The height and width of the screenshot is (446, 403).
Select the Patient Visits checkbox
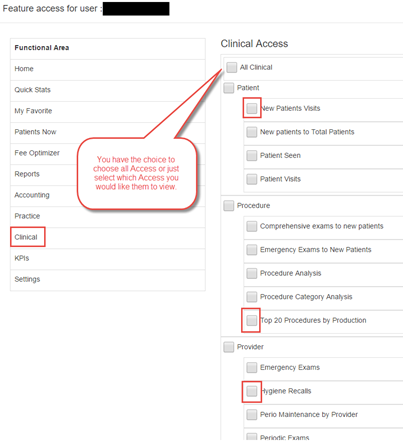(252, 179)
